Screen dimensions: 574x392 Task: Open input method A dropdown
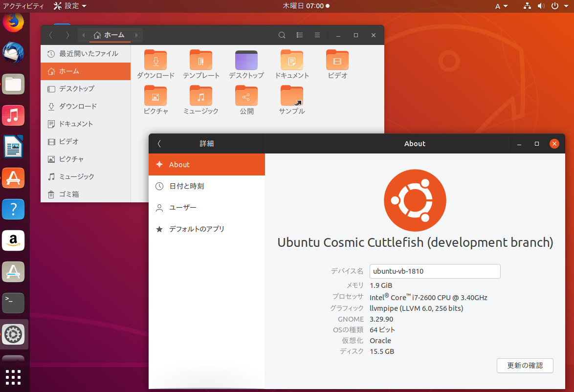(502, 6)
